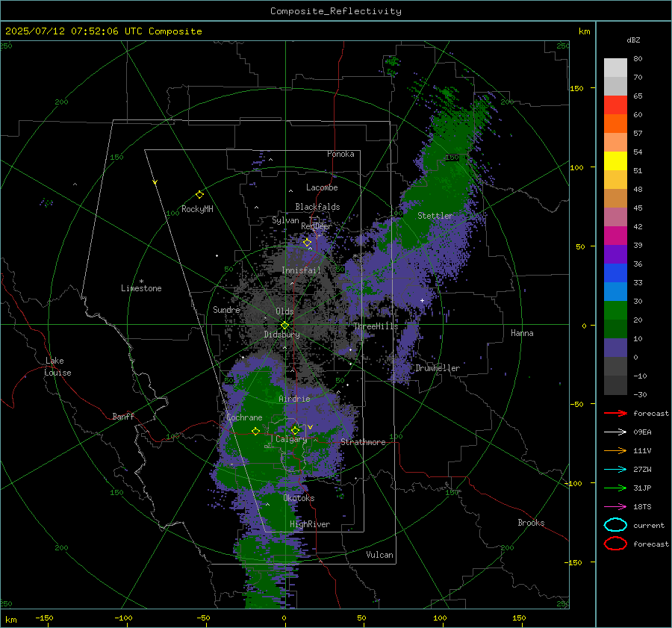Click the Lacombe town label
This screenshot has width=672, height=628.
[x=322, y=187]
